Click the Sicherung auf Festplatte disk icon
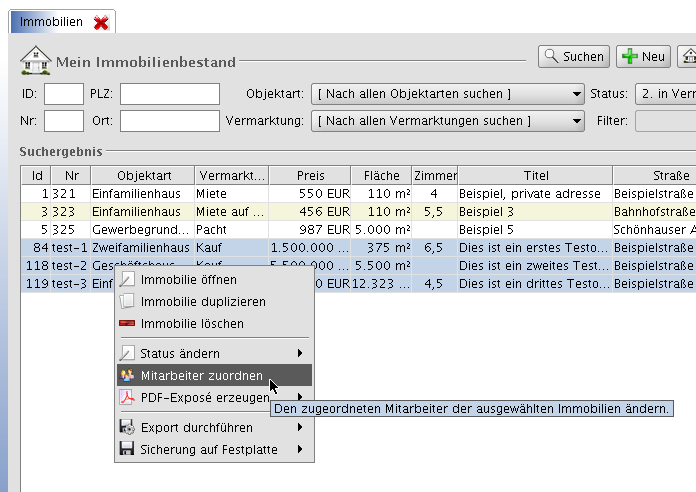The image size is (696, 492). point(127,450)
